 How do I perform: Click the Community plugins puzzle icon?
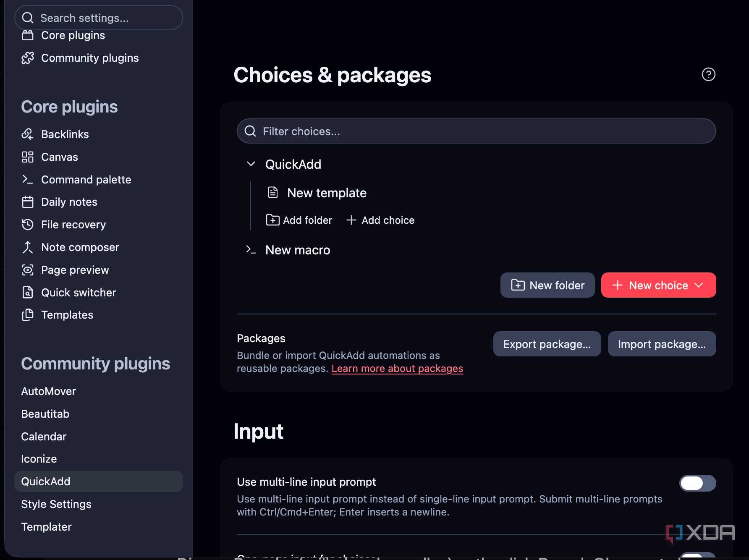point(28,58)
